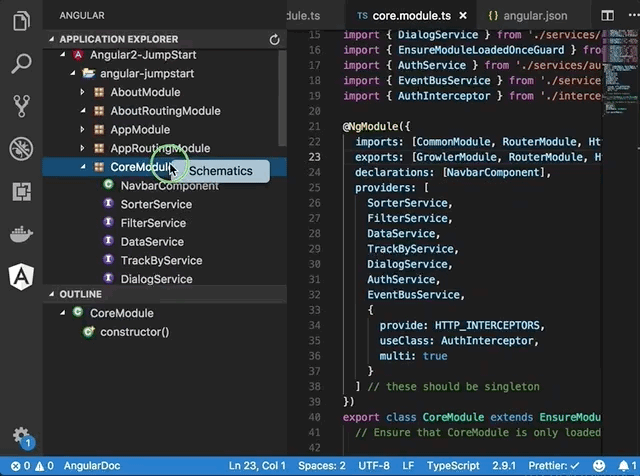The width and height of the screenshot is (640, 476).
Task: Select FilterService in the explorer tree
Action: point(153,223)
